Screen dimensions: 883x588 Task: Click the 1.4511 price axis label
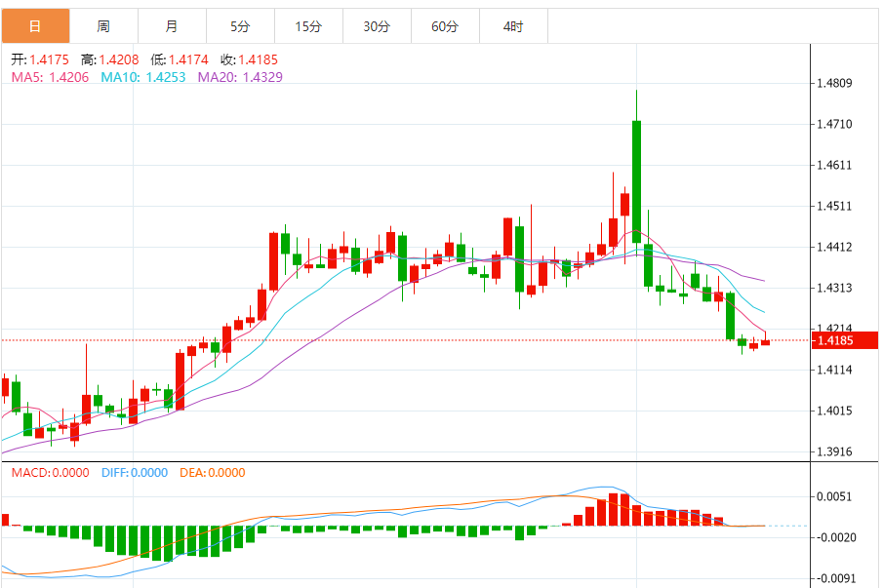click(x=834, y=206)
